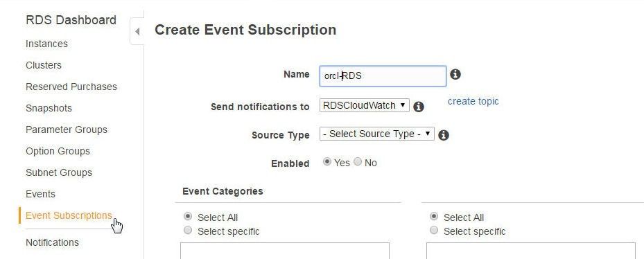
Task: Open Instances in the sidebar
Action: pyautogui.click(x=47, y=44)
